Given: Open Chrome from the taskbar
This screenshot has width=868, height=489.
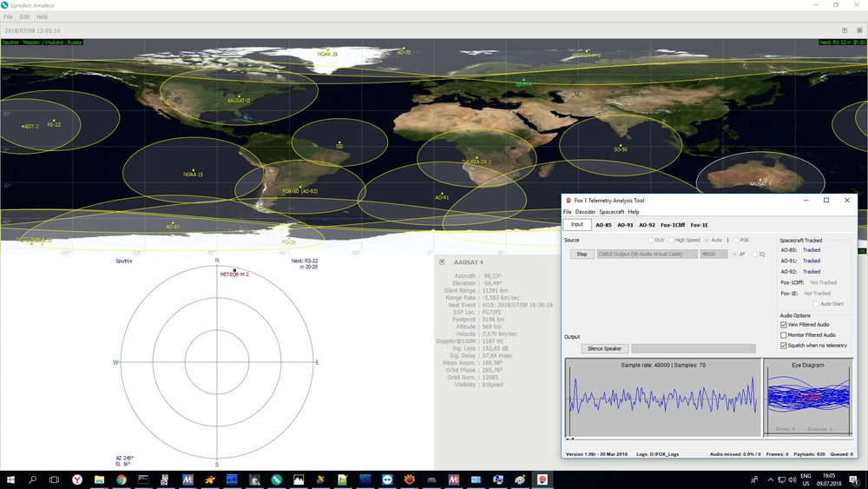Looking at the screenshot, I should pyautogui.click(x=122, y=479).
